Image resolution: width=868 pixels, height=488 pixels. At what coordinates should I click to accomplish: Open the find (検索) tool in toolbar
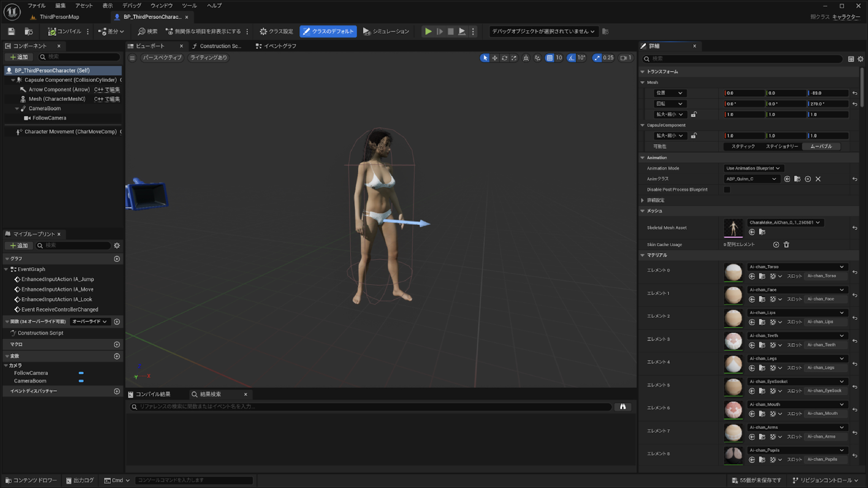point(148,31)
